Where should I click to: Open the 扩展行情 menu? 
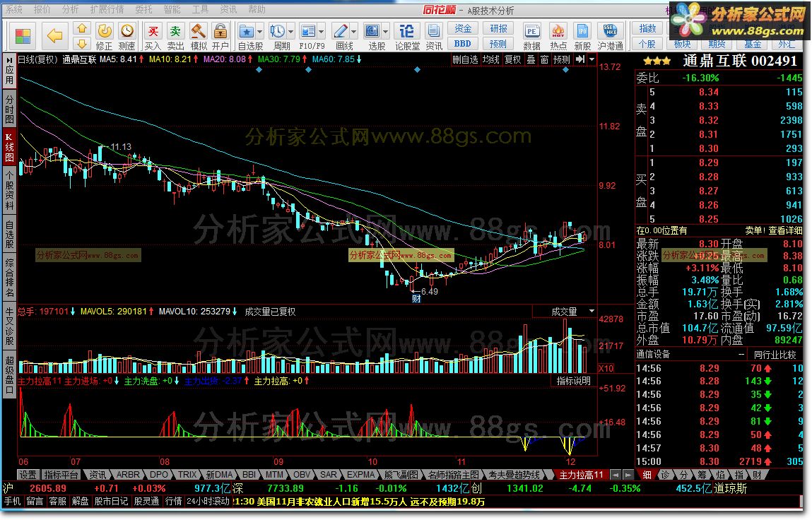click(107, 9)
